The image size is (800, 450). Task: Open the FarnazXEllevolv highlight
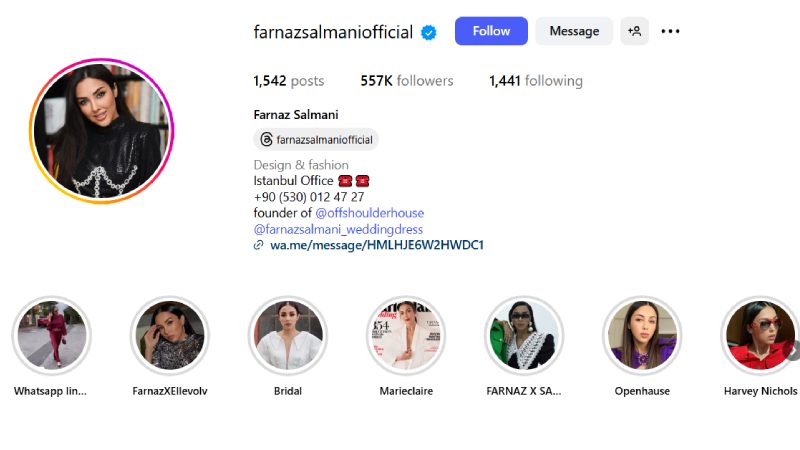tap(170, 335)
